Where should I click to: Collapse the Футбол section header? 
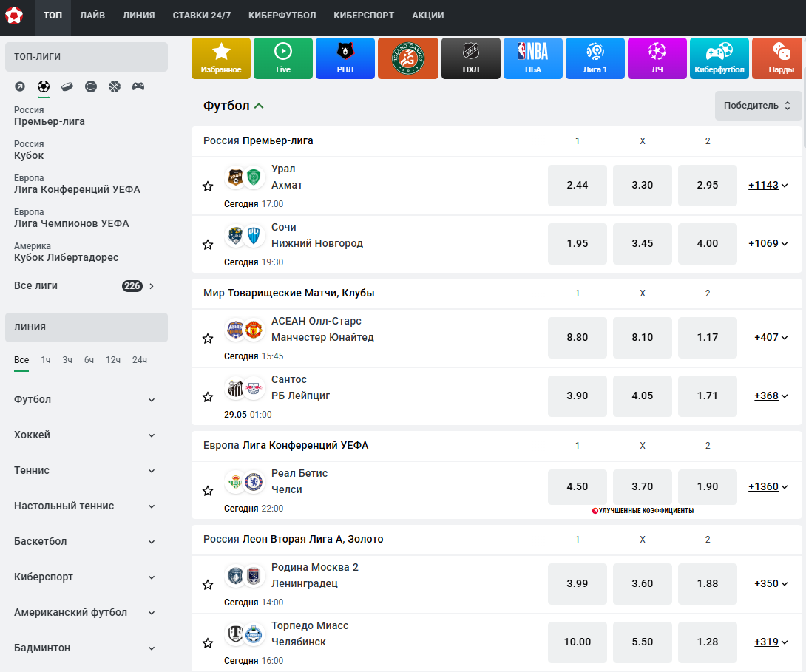pyautogui.click(x=234, y=106)
